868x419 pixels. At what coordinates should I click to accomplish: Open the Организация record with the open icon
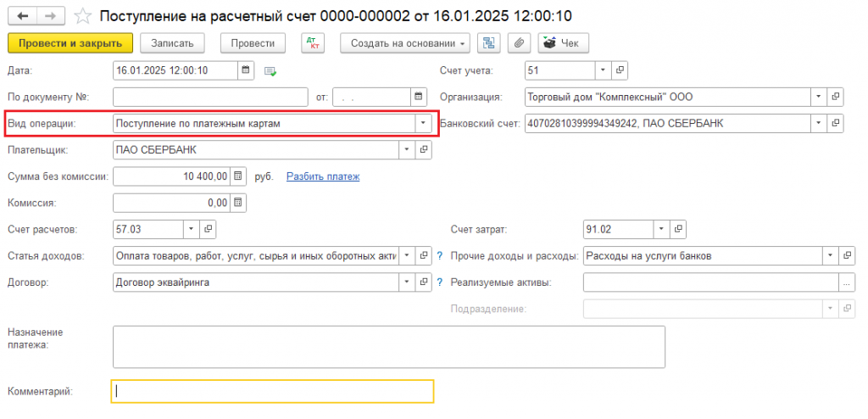tap(835, 97)
